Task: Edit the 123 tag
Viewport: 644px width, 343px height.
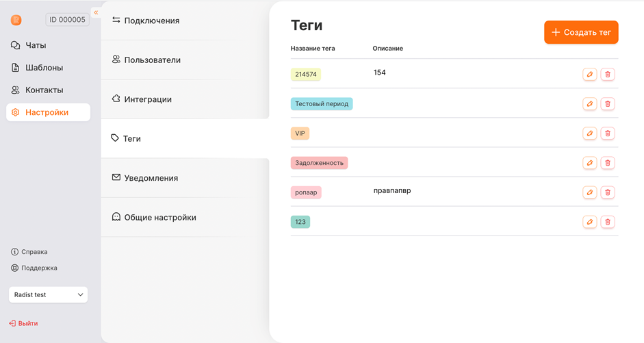Action: [589, 222]
